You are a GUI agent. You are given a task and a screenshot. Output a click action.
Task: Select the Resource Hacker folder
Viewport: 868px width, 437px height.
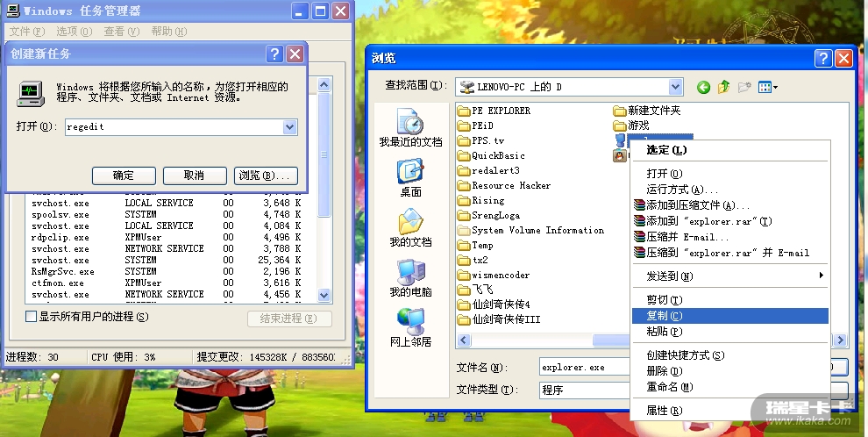tap(504, 185)
